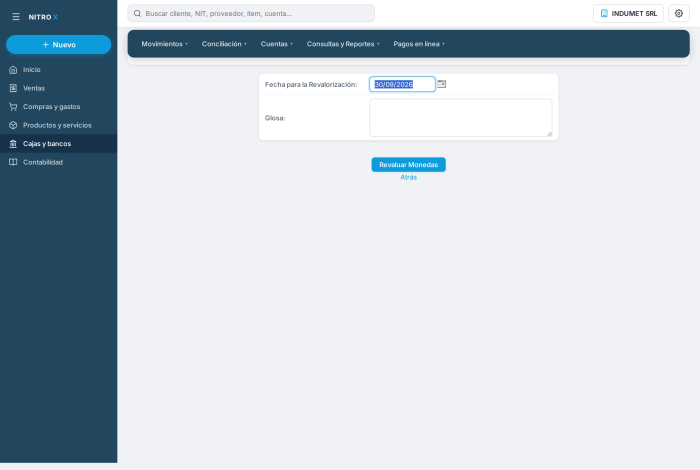Click the Ventas receipt icon
Image resolution: width=700 pixels, height=470 pixels.
tap(13, 88)
